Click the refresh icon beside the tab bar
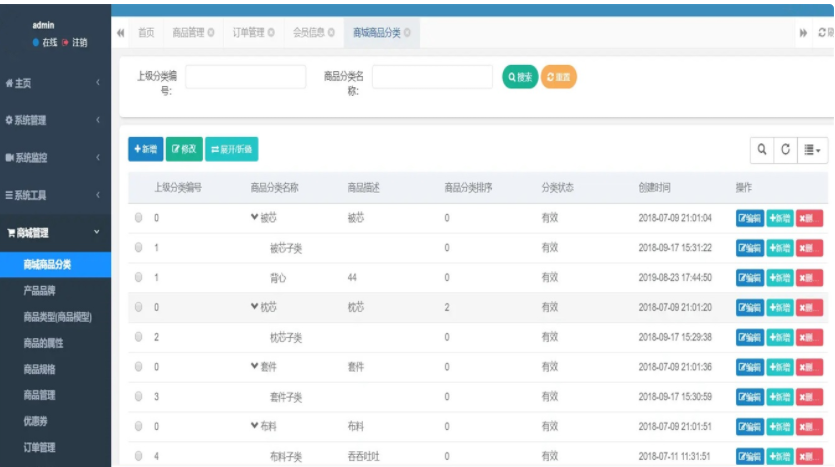The width and height of the screenshot is (835, 467). 822,33
